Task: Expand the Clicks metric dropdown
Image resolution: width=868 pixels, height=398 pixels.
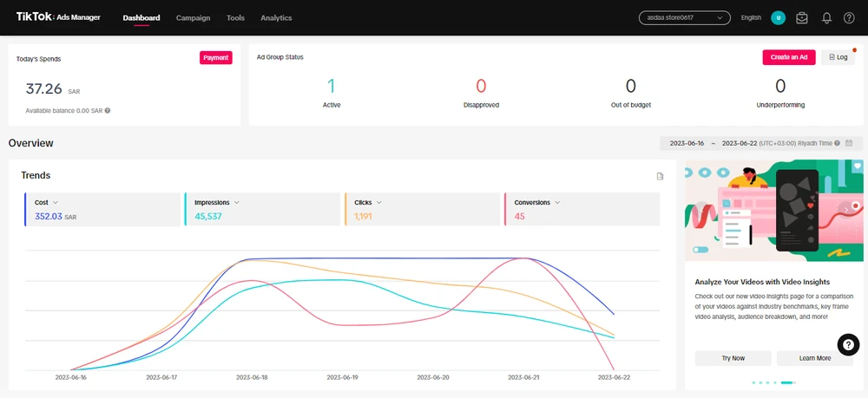Action: pos(379,203)
